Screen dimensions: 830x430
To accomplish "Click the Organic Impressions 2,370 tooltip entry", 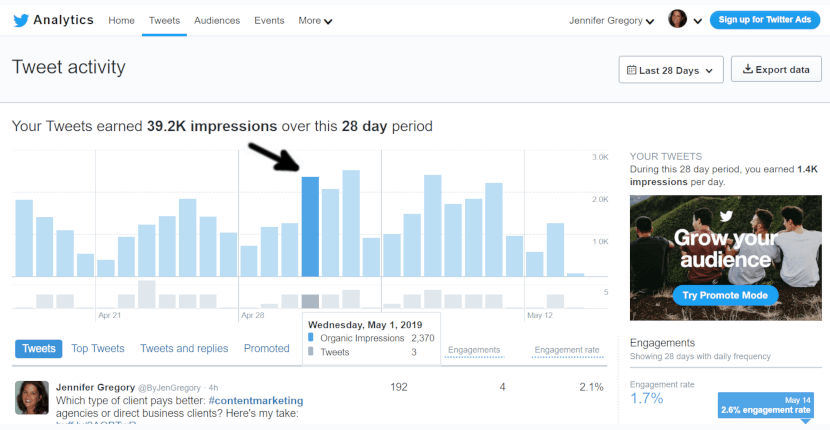I will click(x=371, y=338).
